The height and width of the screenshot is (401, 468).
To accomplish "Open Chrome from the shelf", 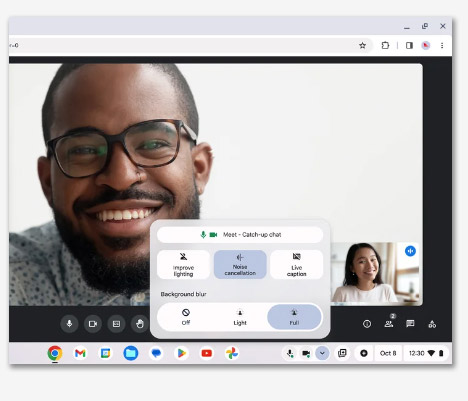I will (x=55, y=353).
